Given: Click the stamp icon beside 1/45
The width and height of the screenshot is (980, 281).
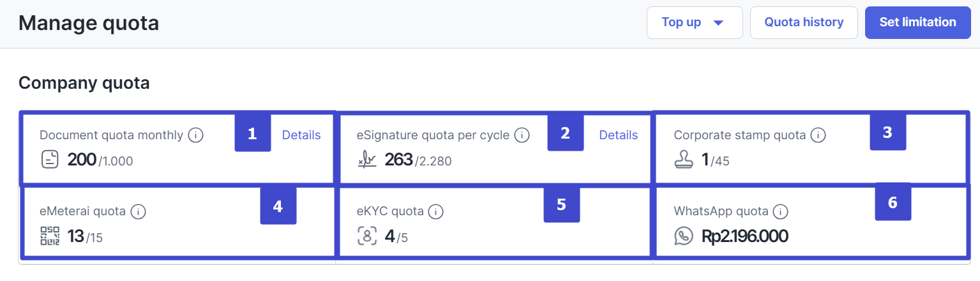Looking at the screenshot, I should tap(684, 160).
